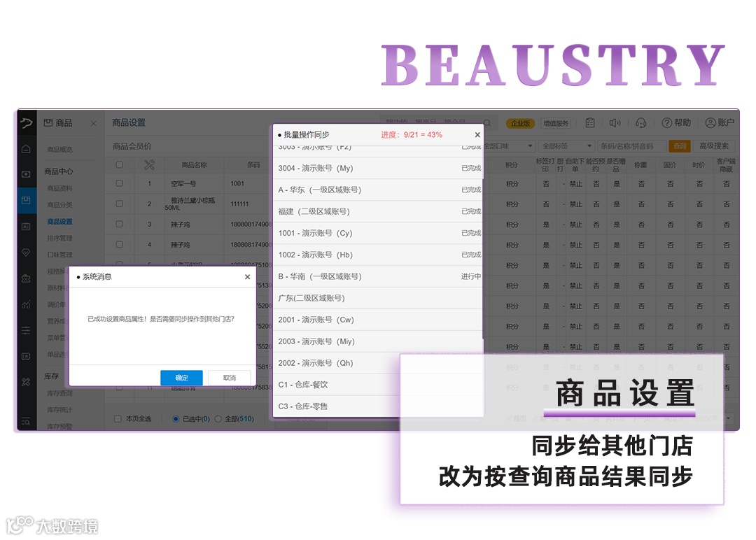Open 商品资料 in the side menu
The height and width of the screenshot is (540, 756).
(x=59, y=188)
